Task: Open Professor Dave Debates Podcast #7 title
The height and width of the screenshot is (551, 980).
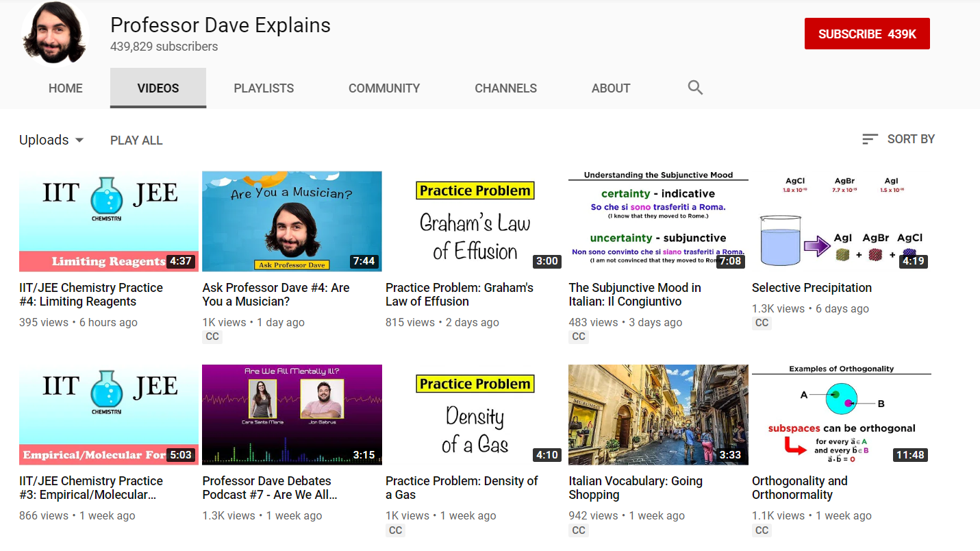Action: (x=269, y=488)
